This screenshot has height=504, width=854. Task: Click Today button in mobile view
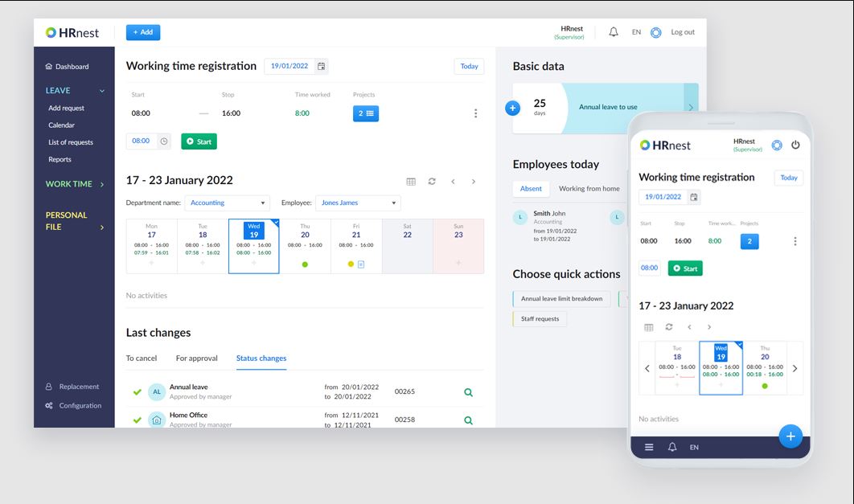coord(789,178)
